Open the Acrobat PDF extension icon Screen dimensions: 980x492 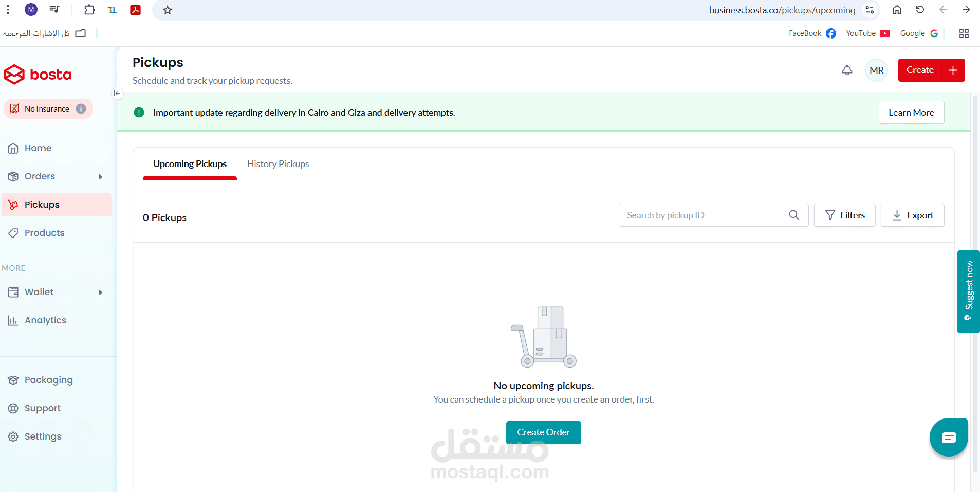(x=136, y=10)
